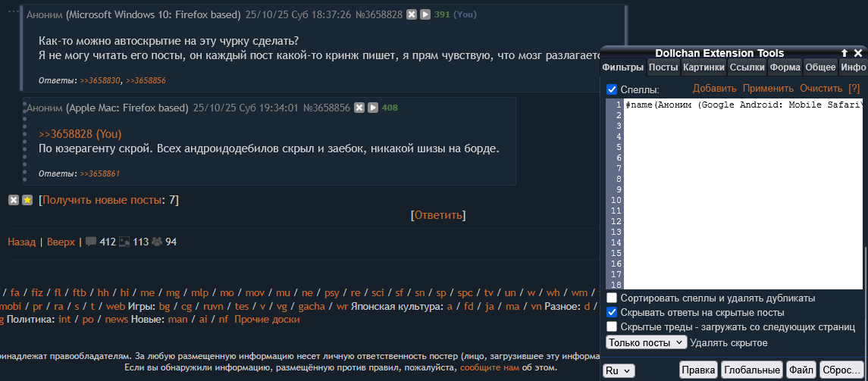Toggle the Спеллы checkbox
868x381 pixels.
612,89
